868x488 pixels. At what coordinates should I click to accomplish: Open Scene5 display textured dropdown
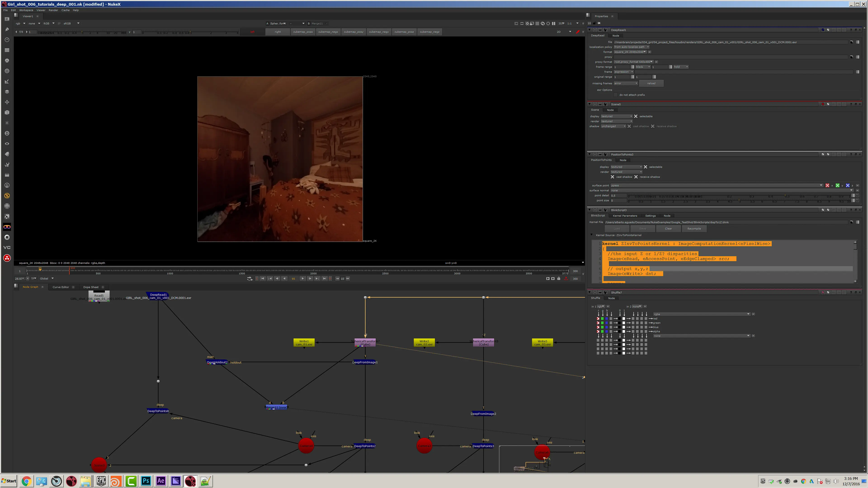click(617, 117)
